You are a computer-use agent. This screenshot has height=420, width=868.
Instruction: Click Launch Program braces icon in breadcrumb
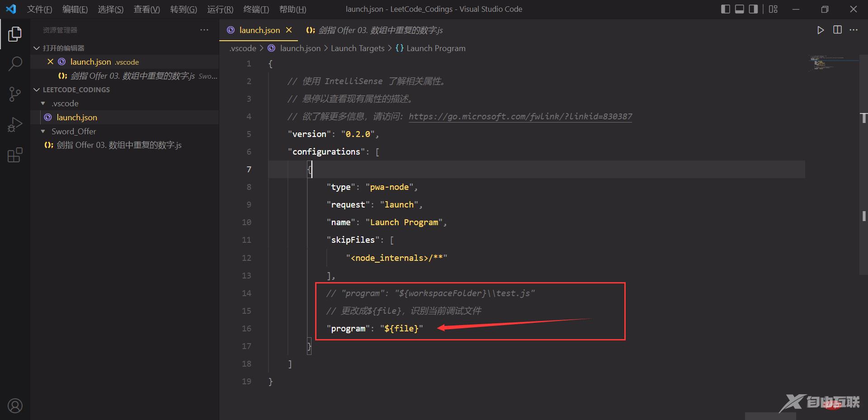coord(400,48)
